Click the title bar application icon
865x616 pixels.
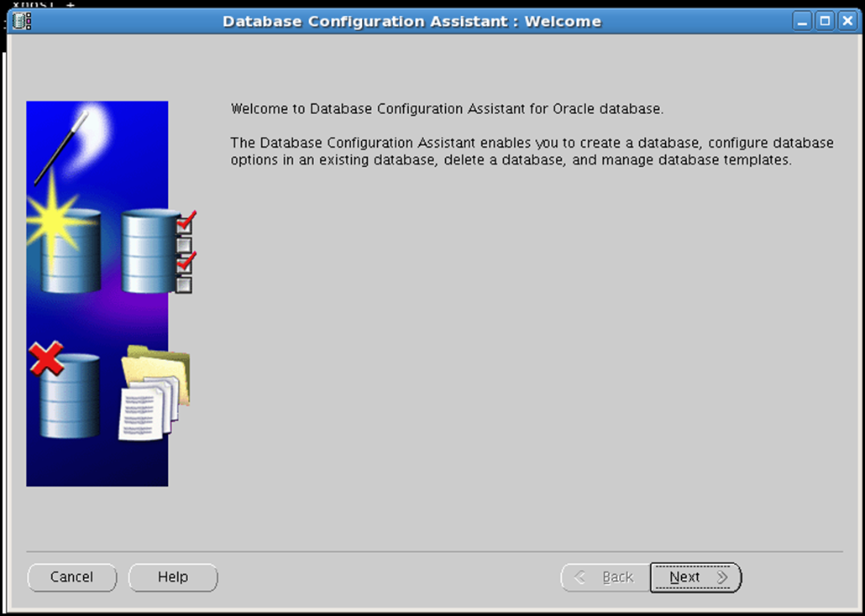tap(22, 21)
